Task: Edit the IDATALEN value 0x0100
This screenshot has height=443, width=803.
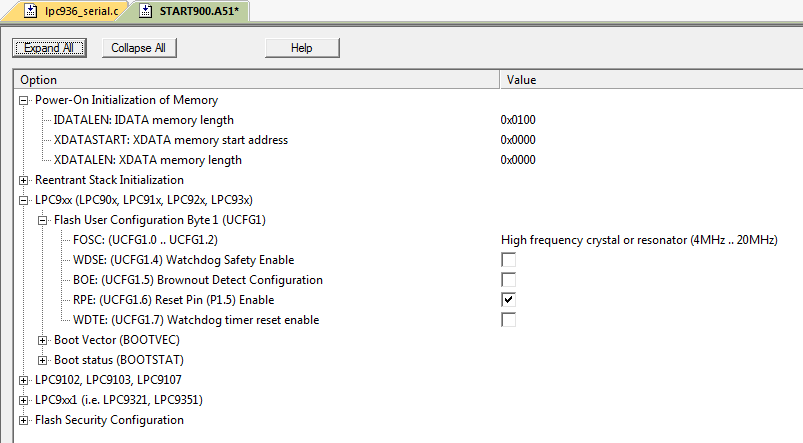Action: pyautogui.click(x=518, y=120)
